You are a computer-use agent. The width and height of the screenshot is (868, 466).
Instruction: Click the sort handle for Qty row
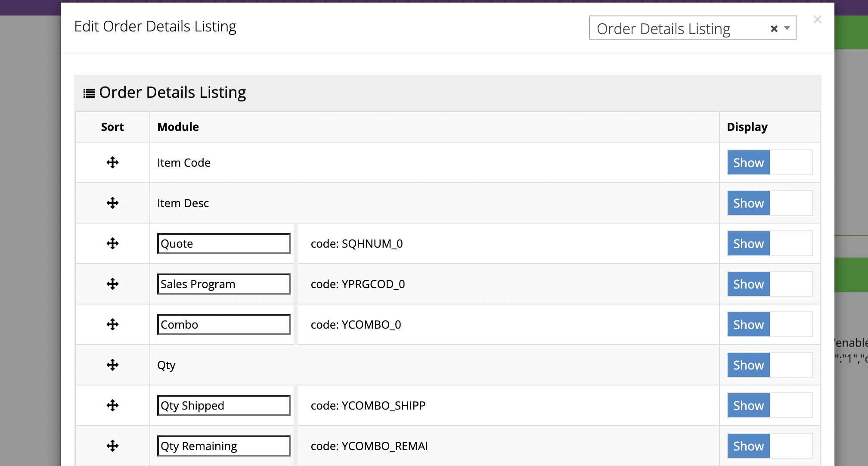(112, 365)
